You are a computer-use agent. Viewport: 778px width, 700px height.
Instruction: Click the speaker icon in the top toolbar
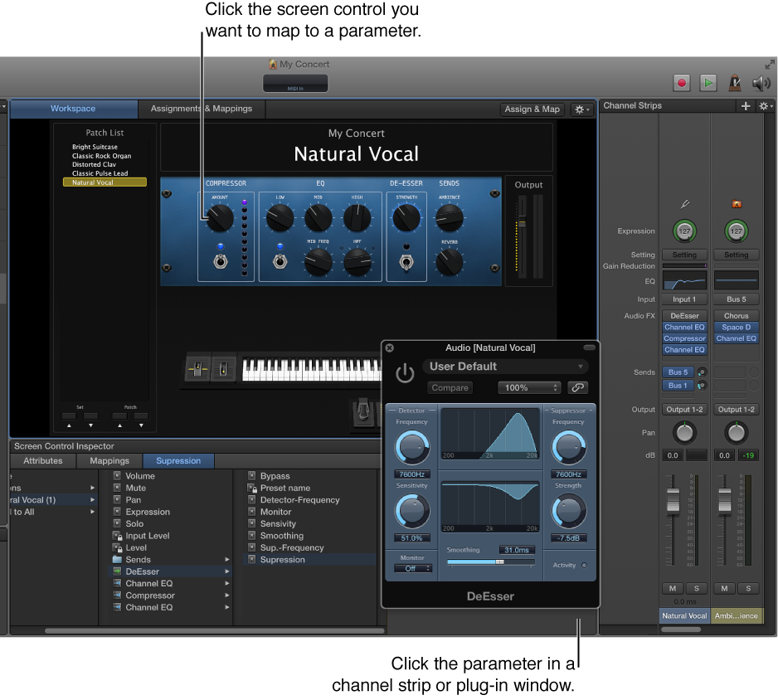[761, 83]
